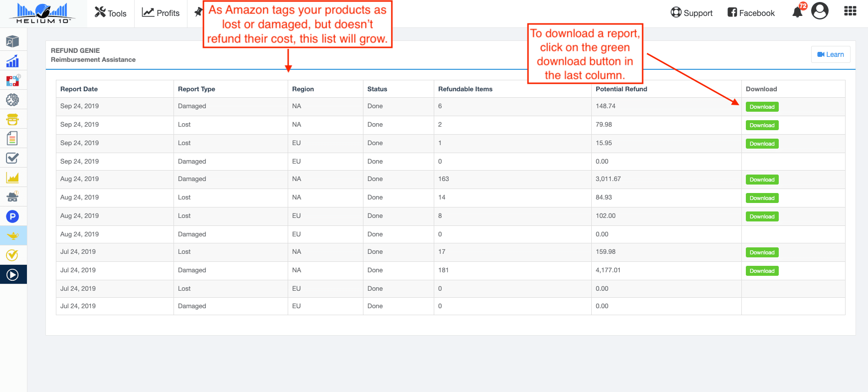Download Sep 24 Lost NA report
Viewport: 868px width, 392px height.
coord(762,125)
